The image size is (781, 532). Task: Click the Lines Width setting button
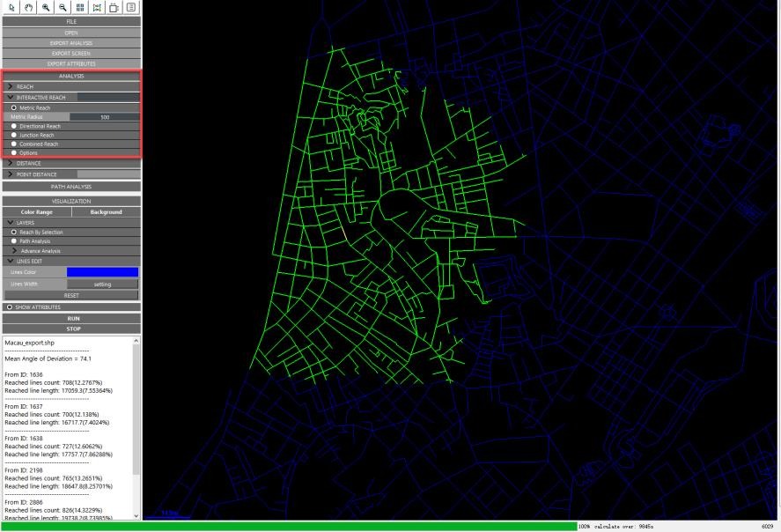click(103, 284)
